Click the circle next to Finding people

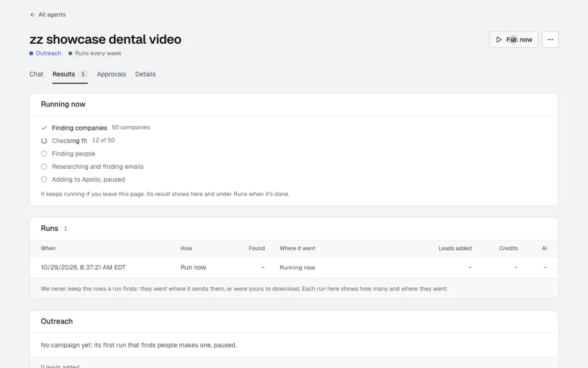coord(44,154)
